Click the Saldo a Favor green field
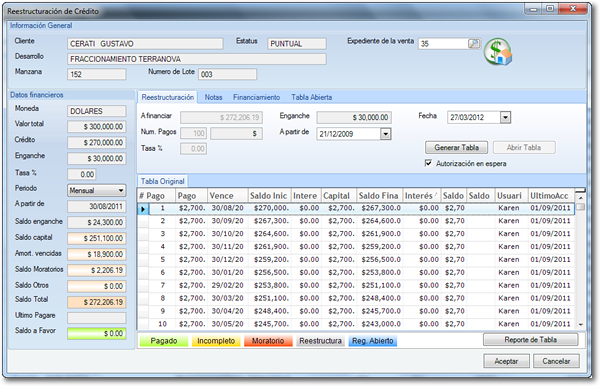Image resolution: width=600 pixels, height=386 pixels. (x=97, y=334)
